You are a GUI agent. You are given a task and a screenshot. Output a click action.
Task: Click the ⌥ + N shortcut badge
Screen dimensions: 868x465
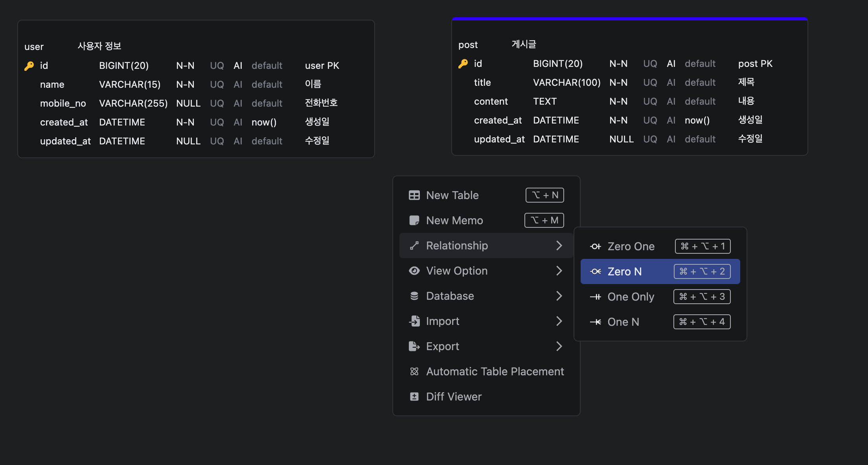(x=544, y=195)
